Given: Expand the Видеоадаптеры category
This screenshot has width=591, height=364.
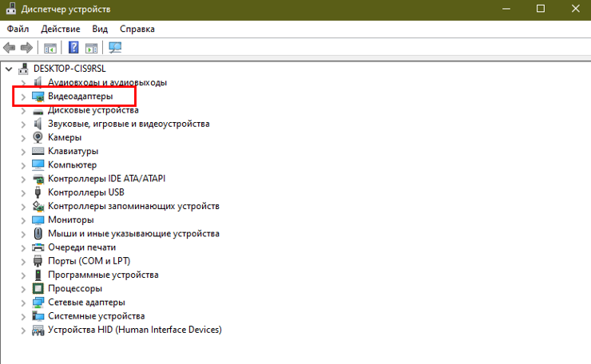Looking at the screenshot, I should click(x=23, y=97).
